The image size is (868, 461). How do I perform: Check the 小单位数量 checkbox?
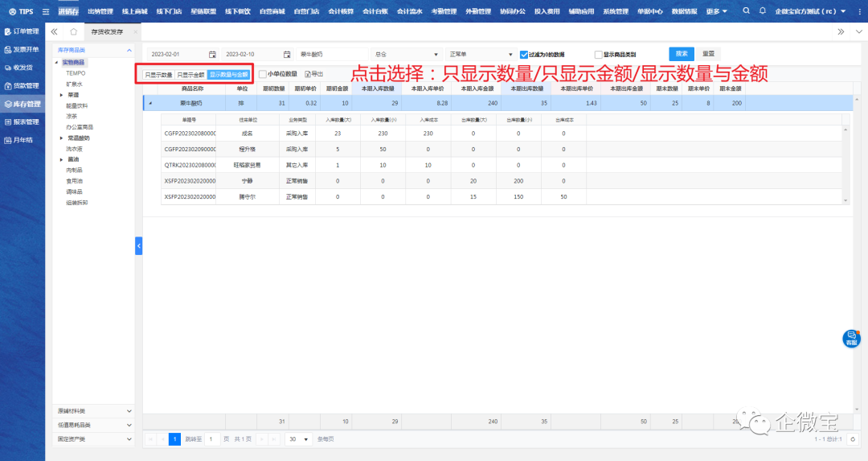coord(263,74)
